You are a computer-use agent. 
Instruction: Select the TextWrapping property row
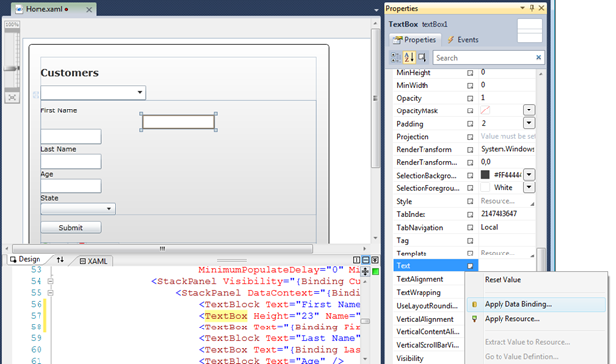pyautogui.click(x=428, y=293)
